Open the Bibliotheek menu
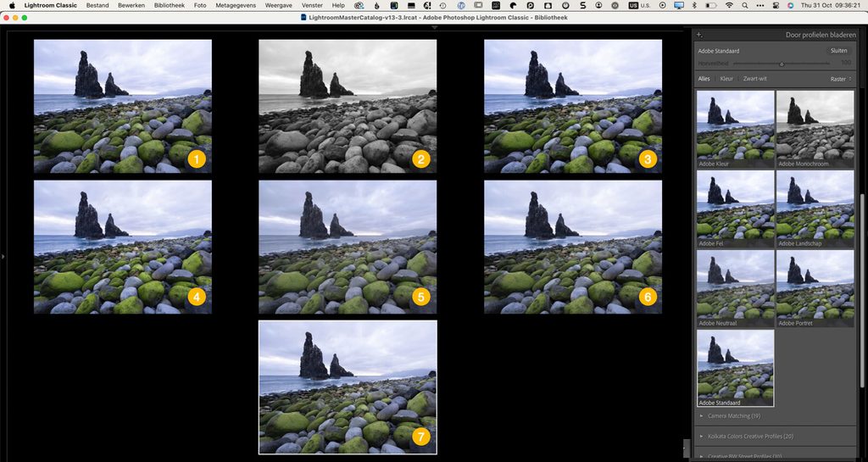 [170, 5]
